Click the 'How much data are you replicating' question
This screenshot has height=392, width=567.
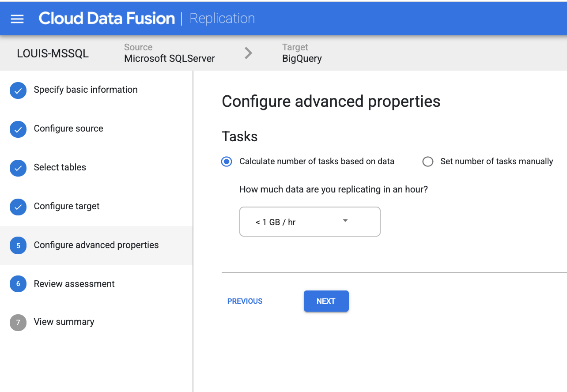[334, 189]
